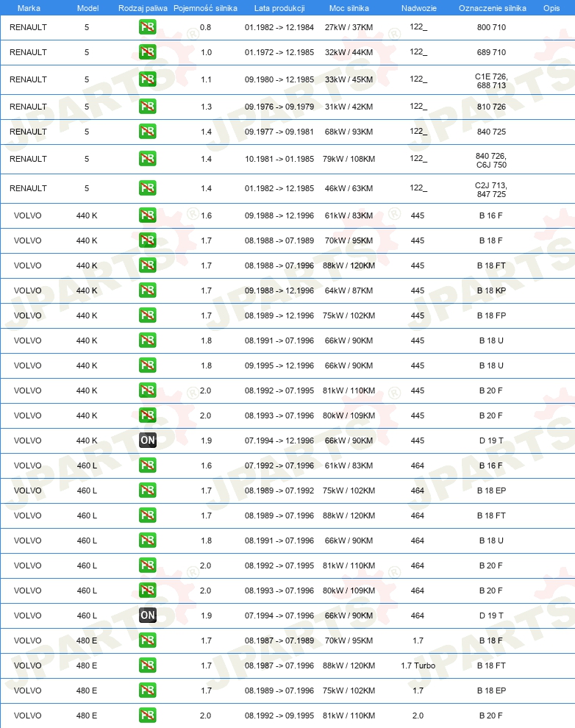Click the Opis column header
Image resolution: width=575 pixels, height=728 pixels.
click(x=551, y=8)
